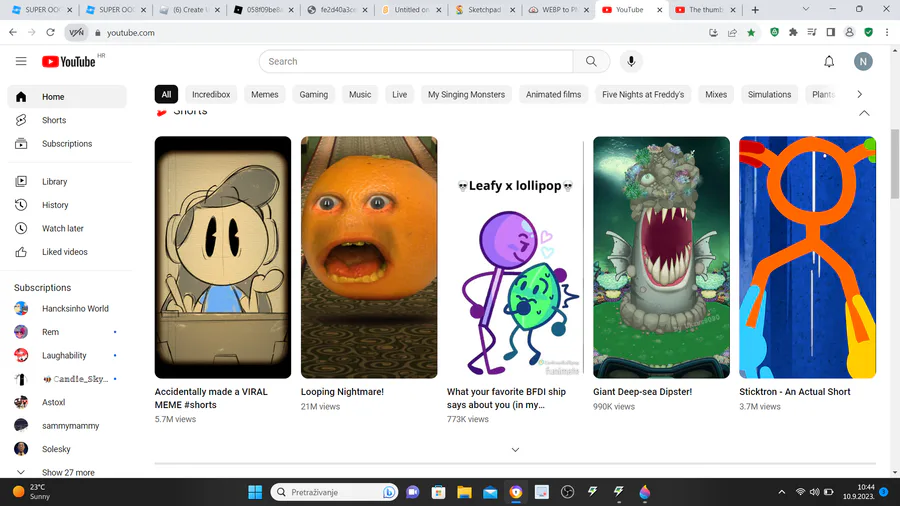The width and height of the screenshot is (900, 506).
Task: Open the Leafy x lollipop Short thumbnail
Action: click(515, 257)
